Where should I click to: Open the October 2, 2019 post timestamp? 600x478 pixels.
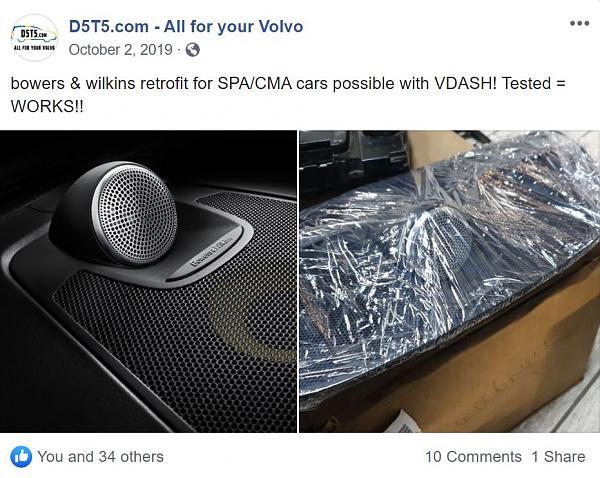coord(121,50)
